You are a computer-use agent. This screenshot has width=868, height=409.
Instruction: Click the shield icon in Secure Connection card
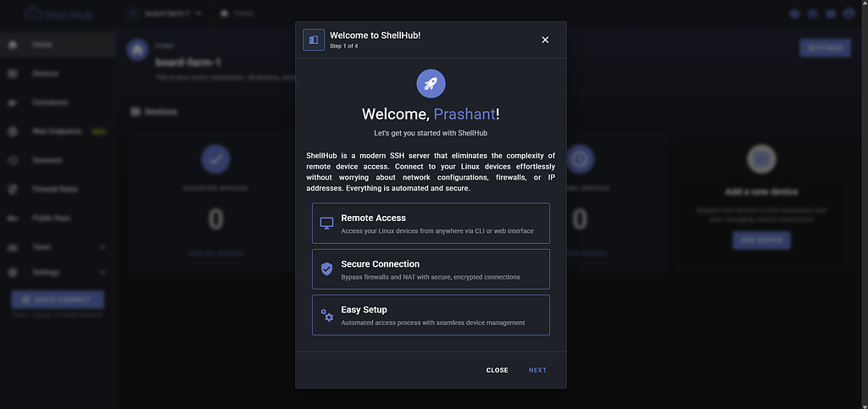[327, 269]
